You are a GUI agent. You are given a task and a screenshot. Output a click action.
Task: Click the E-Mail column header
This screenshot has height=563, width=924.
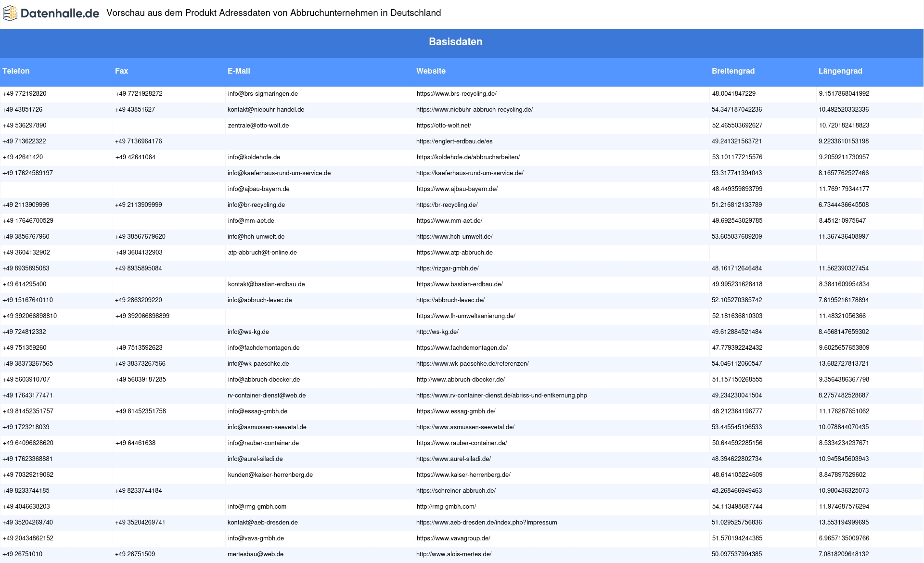(x=239, y=71)
